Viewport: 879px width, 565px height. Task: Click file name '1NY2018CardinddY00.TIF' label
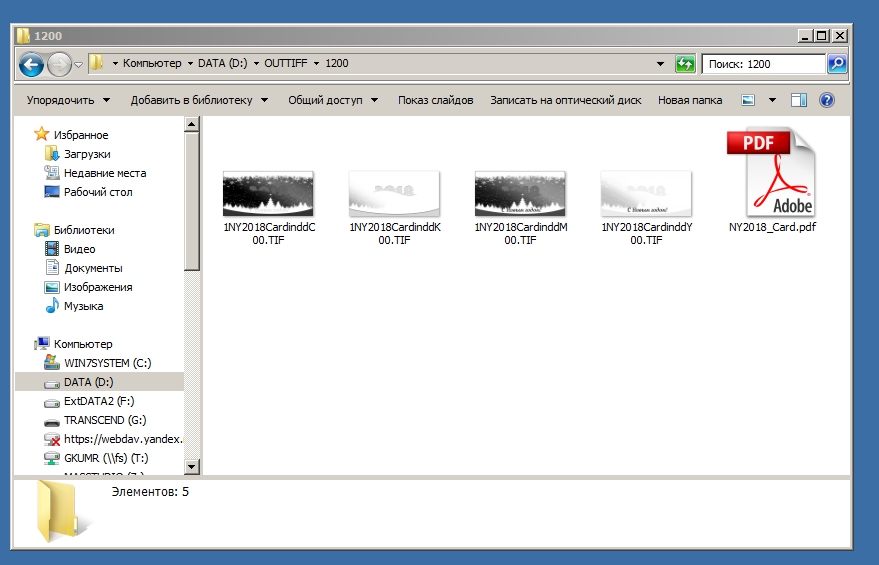click(646, 233)
